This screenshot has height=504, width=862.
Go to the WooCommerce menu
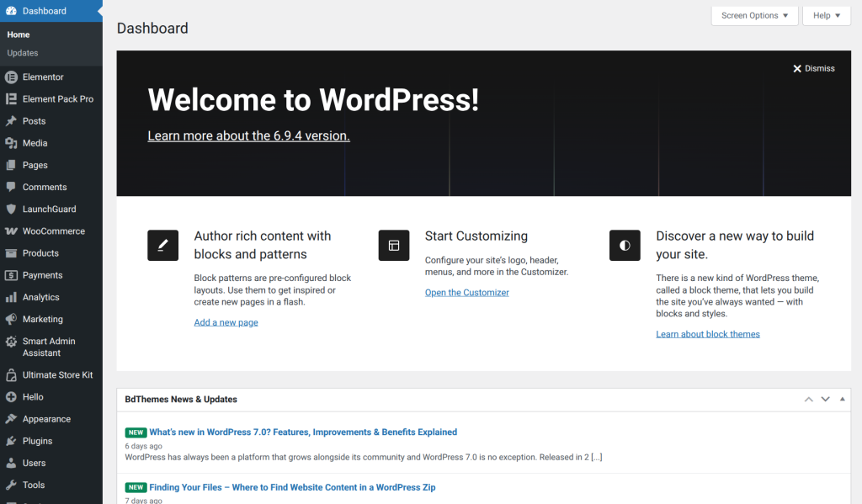(x=51, y=231)
